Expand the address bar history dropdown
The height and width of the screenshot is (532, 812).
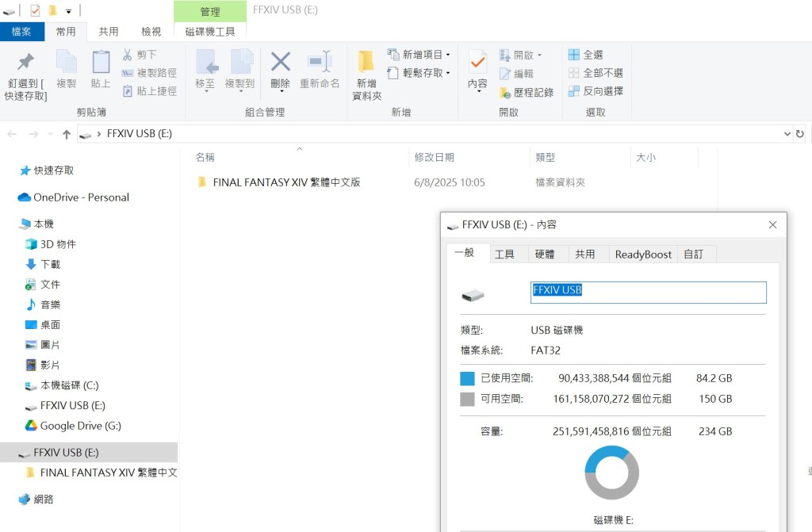(787, 134)
